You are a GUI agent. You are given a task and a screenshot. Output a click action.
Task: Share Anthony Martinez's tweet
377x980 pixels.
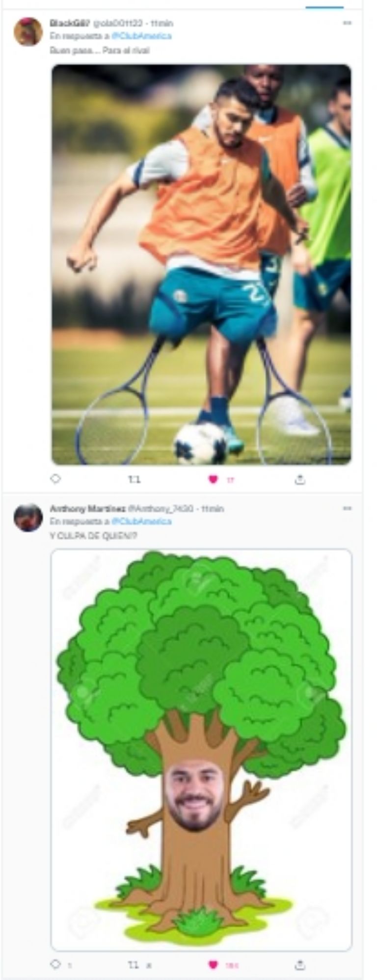[300, 965]
